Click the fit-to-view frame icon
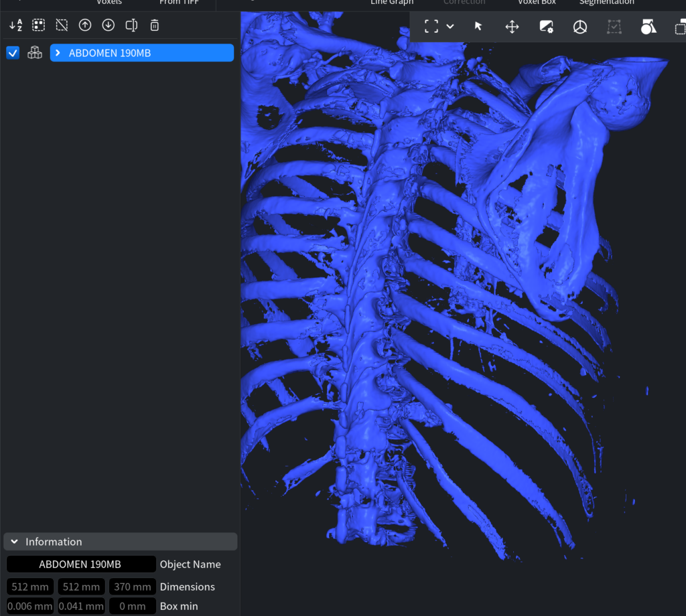The image size is (686, 616). [x=431, y=26]
